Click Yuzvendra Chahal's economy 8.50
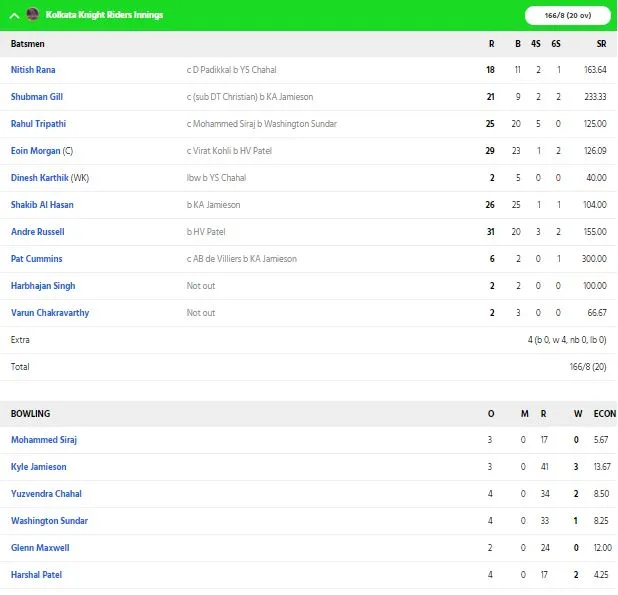This screenshot has height=595, width=618. click(x=601, y=494)
